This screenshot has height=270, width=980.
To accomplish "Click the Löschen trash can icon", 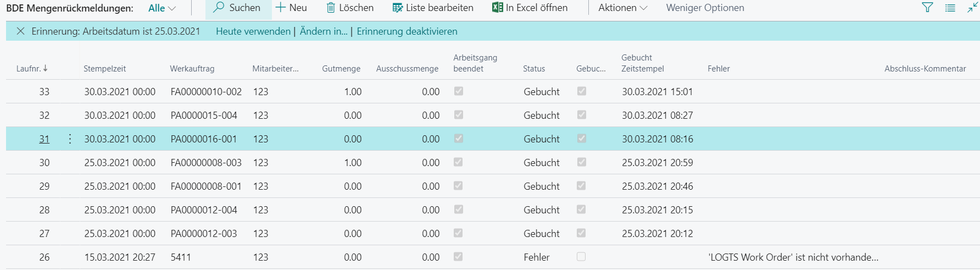I will click(x=331, y=8).
